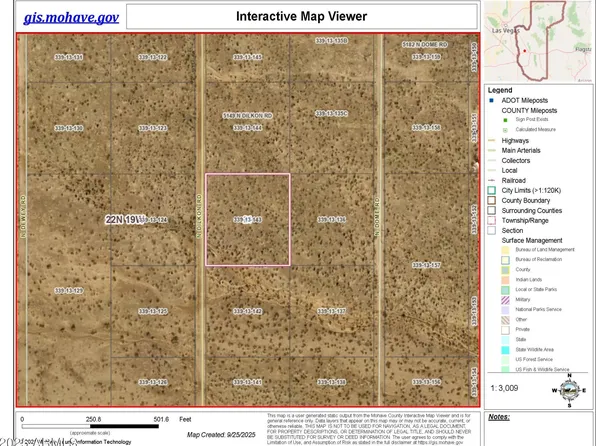Click the Military hatched purple swatch
The width and height of the screenshot is (596, 446).
point(505,300)
